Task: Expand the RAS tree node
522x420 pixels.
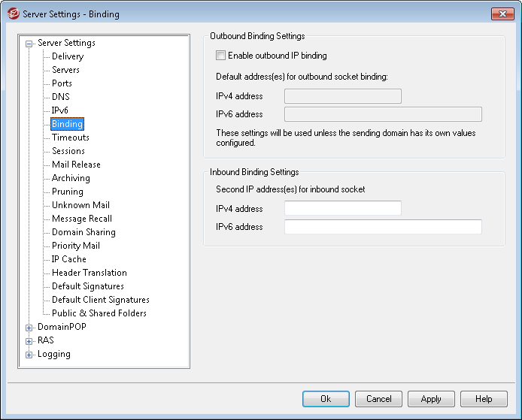Action: pyautogui.click(x=29, y=341)
